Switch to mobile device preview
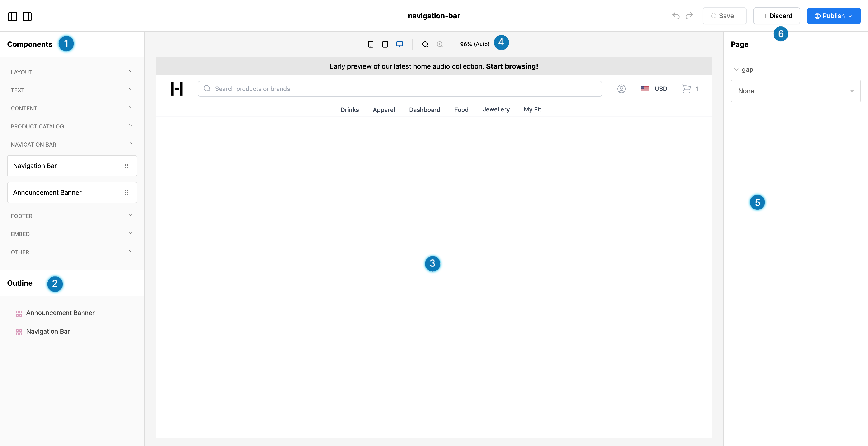Screen dimensions: 868x446 coord(370,44)
